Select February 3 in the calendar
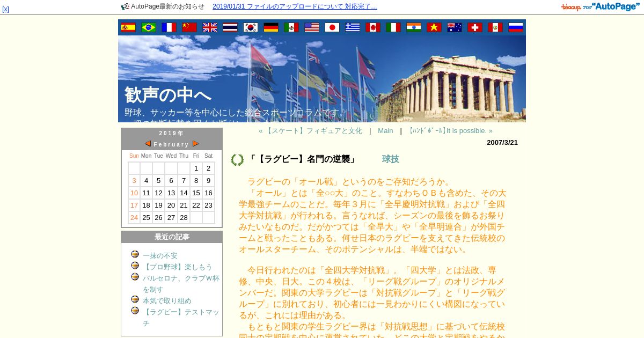This screenshot has width=644, height=338. click(x=134, y=181)
